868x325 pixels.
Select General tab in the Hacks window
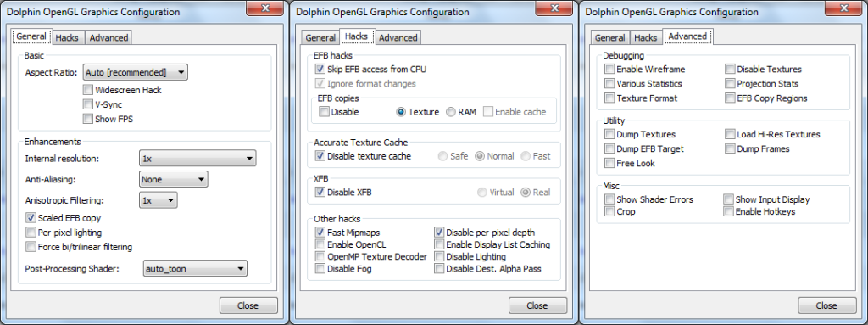321,37
